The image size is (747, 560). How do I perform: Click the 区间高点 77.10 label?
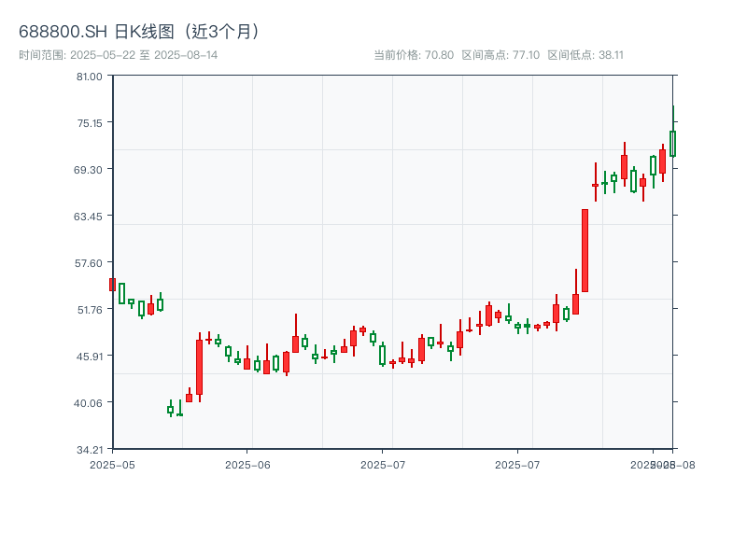pos(500,55)
